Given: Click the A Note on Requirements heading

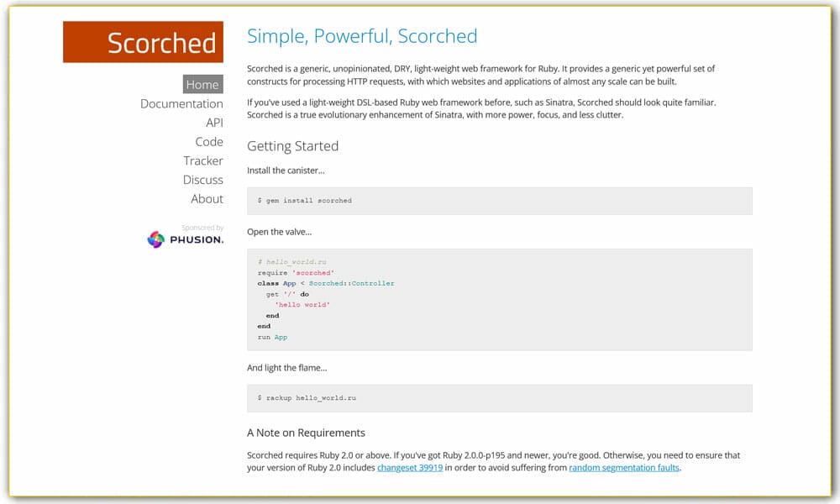Looking at the screenshot, I should click(x=306, y=433).
